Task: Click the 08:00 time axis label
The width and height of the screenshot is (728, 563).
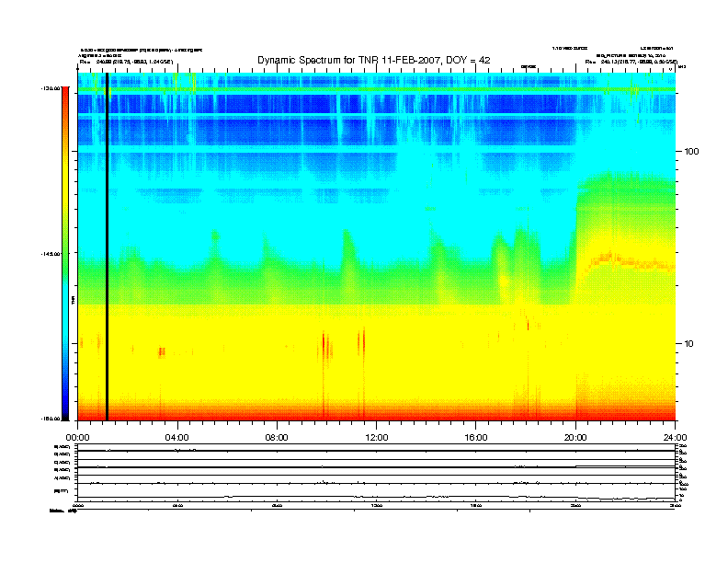Action: tap(277, 438)
